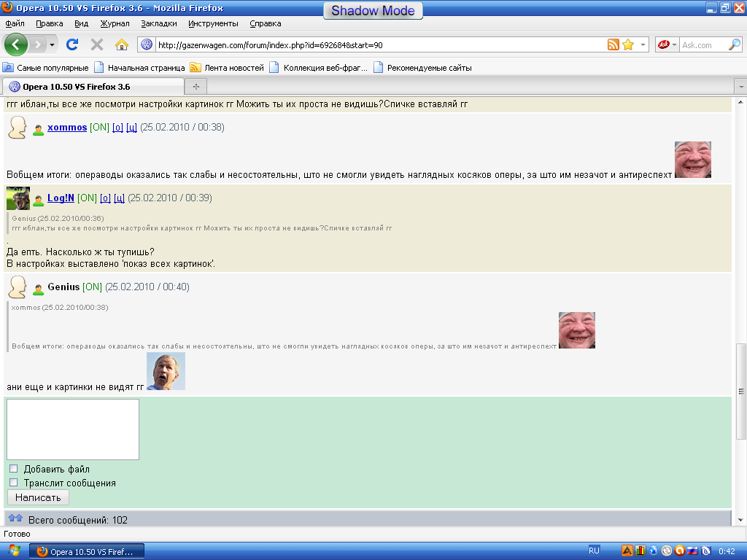Click the Forward navigation arrow
This screenshot has width=747, height=560.
tap(37, 44)
